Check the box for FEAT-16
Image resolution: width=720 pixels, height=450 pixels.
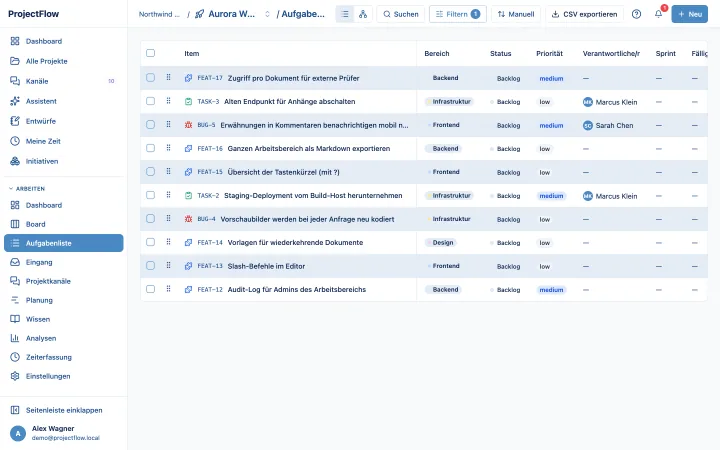151,148
